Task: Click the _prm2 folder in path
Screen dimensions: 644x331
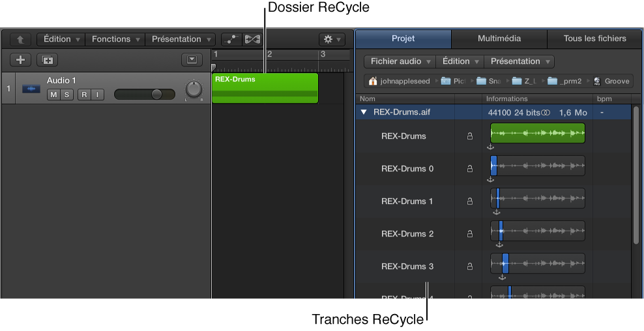Action: (564, 81)
